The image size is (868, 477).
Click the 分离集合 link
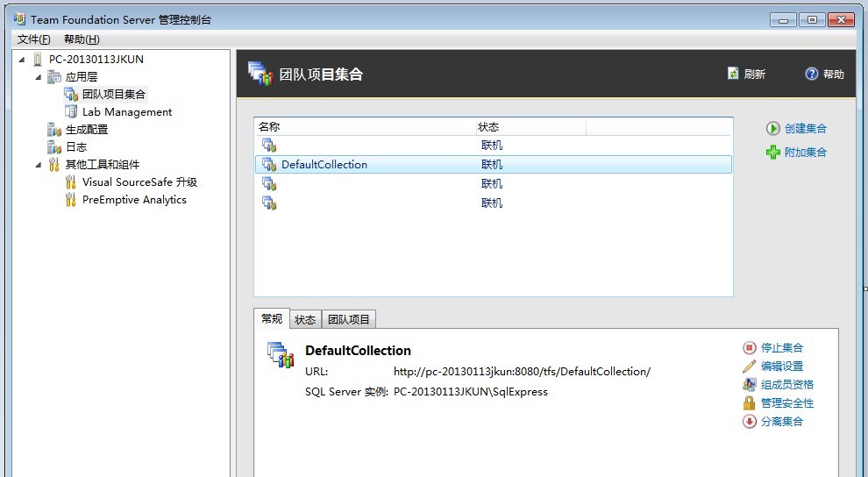click(x=782, y=421)
